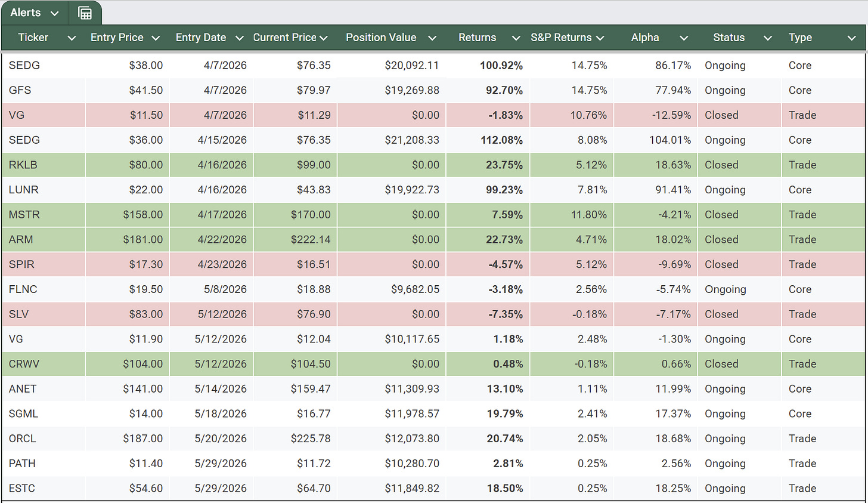Select the GFS ticker cell
This screenshot has width=868, height=503.
[x=44, y=90]
